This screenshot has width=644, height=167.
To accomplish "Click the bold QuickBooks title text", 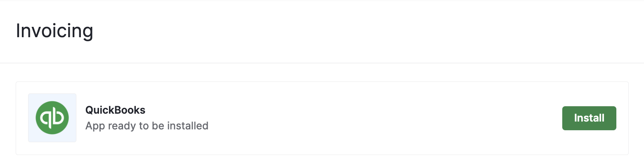I will (x=115, y=110).
